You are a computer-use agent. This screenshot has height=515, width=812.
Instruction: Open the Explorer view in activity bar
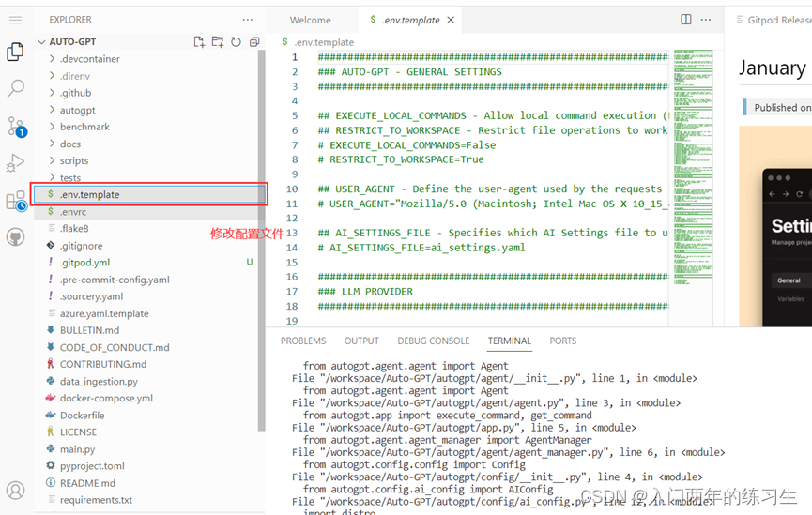tap(16, 52)
